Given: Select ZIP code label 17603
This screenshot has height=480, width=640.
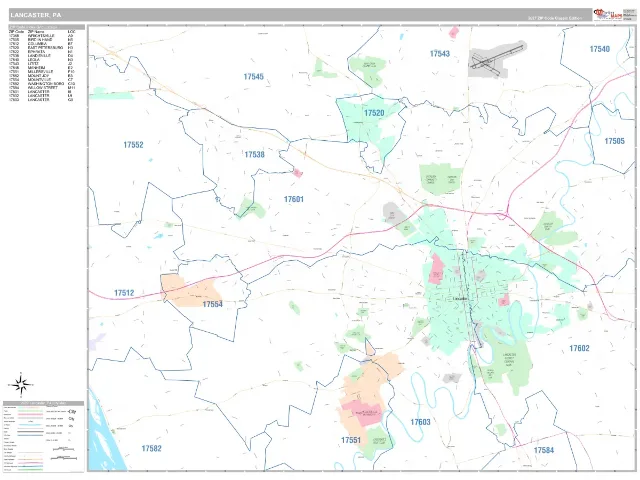Looking at the screenshot, I should coord(420,422).
